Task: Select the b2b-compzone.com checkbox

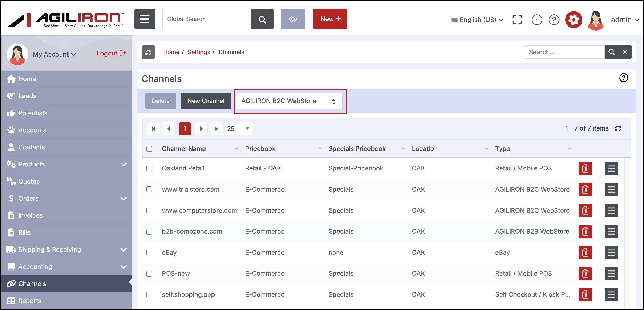Action: tap(149, 232)
